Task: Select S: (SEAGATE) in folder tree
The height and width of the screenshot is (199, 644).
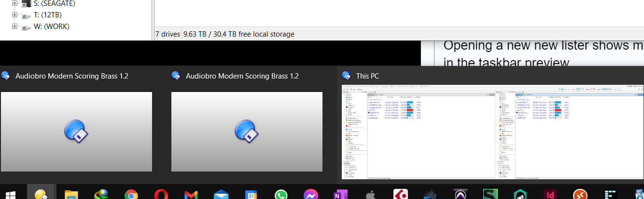Action: pyautogui.click(x=54, y=3)
